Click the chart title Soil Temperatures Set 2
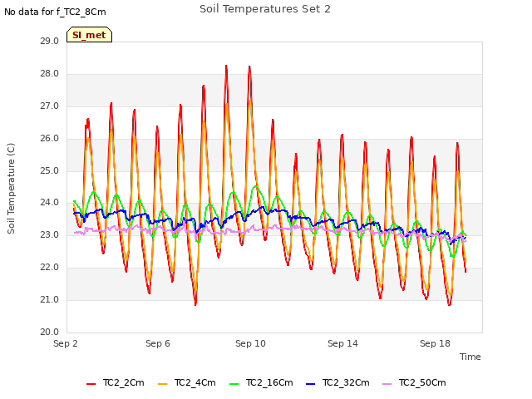Screen dimensions: 532x399 pos(265,9)
